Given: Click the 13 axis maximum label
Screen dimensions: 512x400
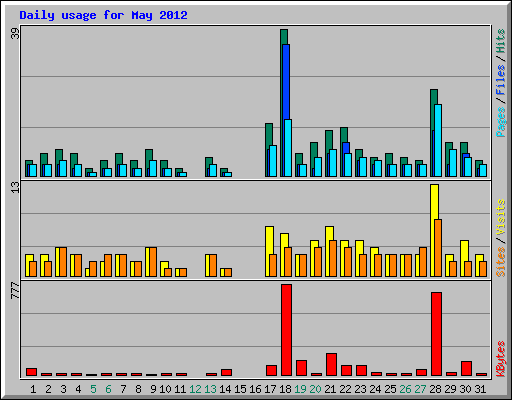Looking at the screenshot, I should [x=15, y=187].
